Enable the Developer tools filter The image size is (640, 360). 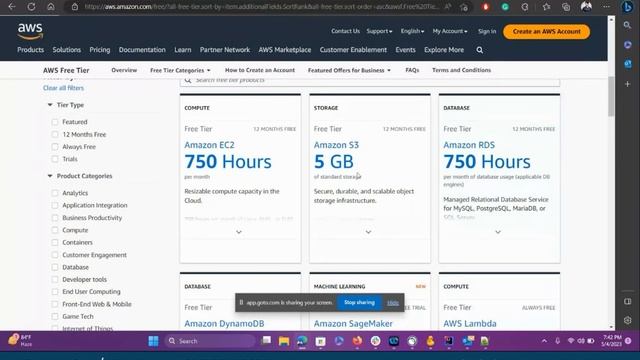(x=55, y=280)
